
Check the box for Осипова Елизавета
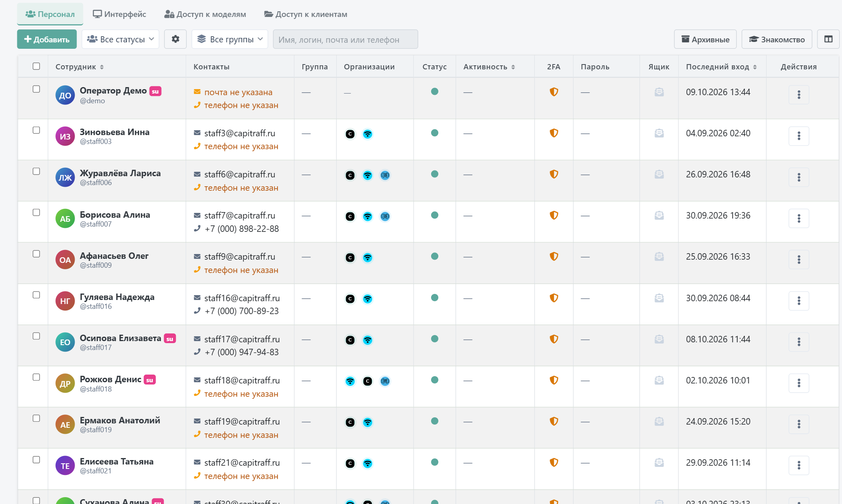point(36,336)
